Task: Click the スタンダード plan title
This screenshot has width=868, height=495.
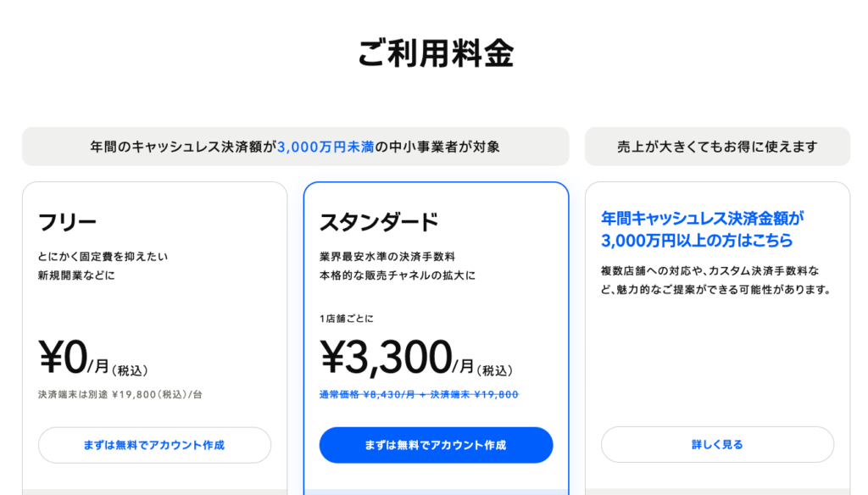Action: 379,222
